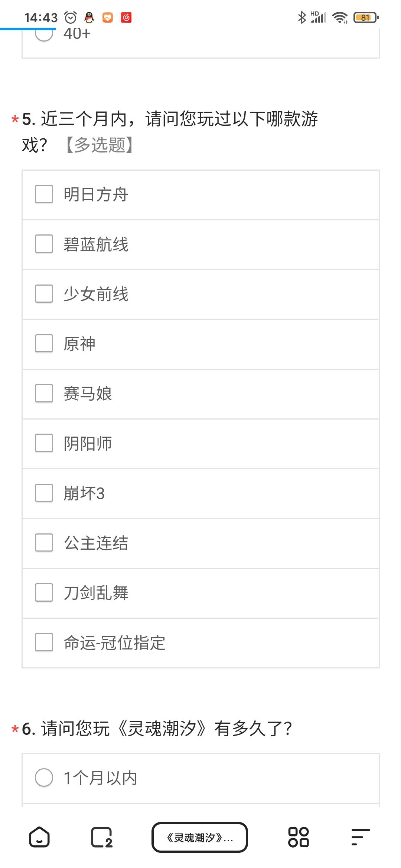Image resolution: width=401 pixels, height=868 pixels.
Task: Tap the NetEase Music status bar icon
Action: pyautogui.click(x=126, y=17)
